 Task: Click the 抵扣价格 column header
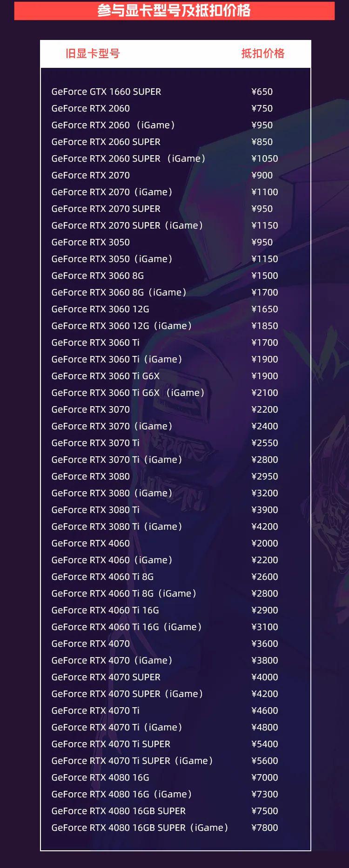coord(263,53)
